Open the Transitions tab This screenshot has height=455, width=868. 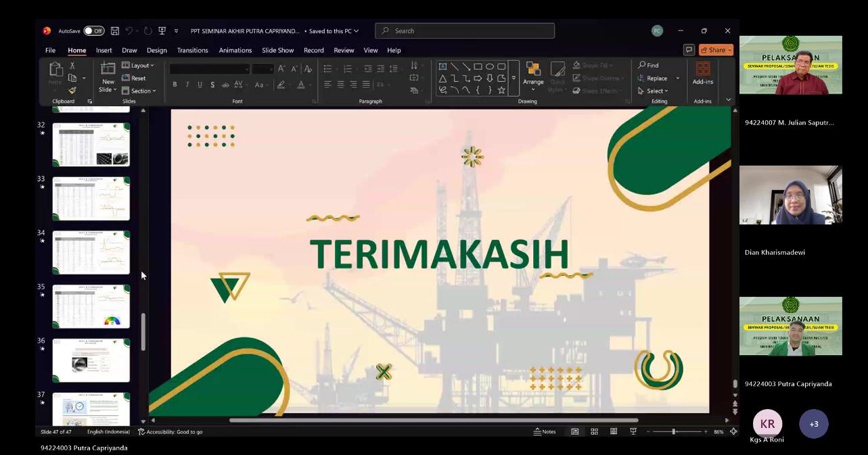pyautogui.click(x=192, y=51)
